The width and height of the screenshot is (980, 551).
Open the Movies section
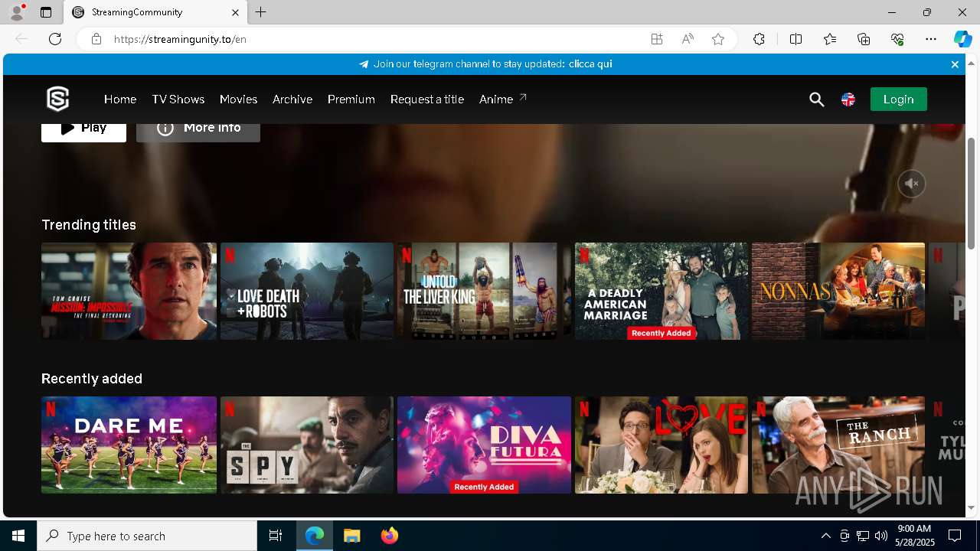(x=238, y=99)
